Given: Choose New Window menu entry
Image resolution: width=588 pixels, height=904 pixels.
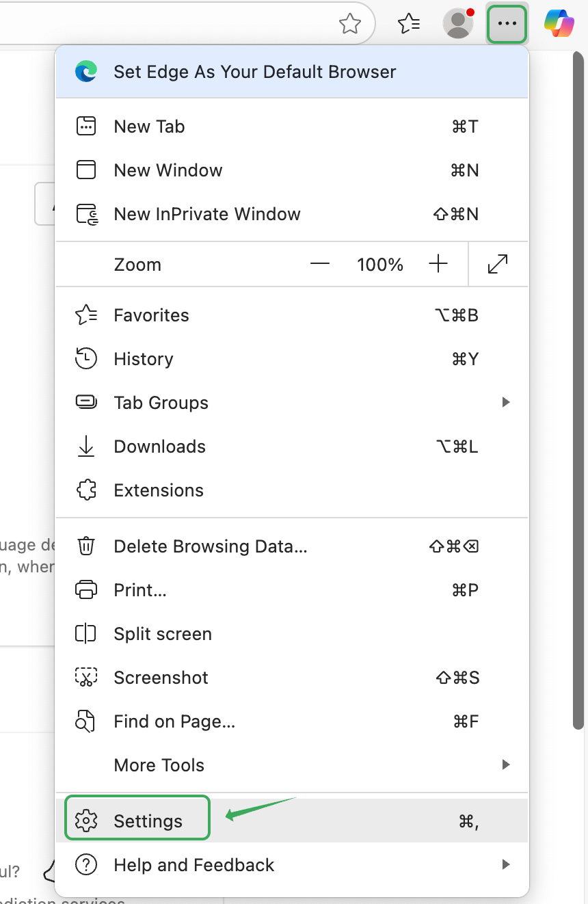Looking at the screenshot, I should [292, 170].
